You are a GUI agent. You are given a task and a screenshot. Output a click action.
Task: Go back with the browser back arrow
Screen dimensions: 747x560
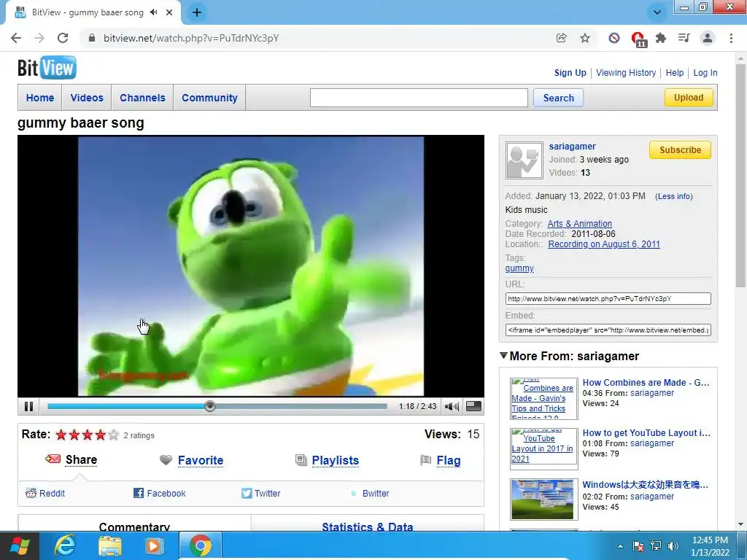coord(16,38)
